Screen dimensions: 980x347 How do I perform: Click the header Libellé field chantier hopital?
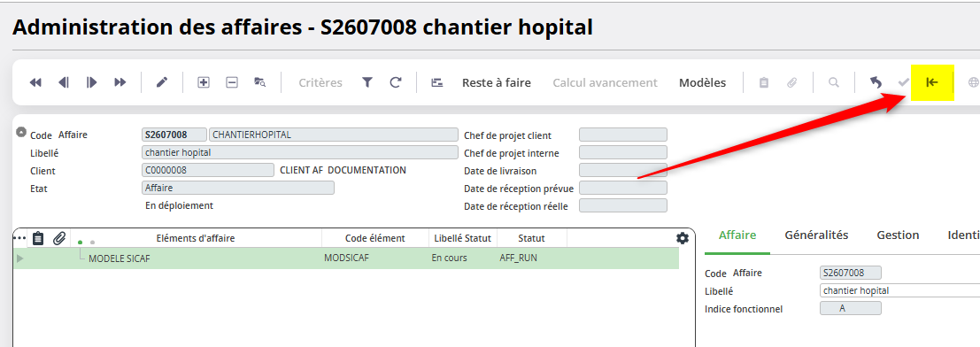tap(300, 152)
